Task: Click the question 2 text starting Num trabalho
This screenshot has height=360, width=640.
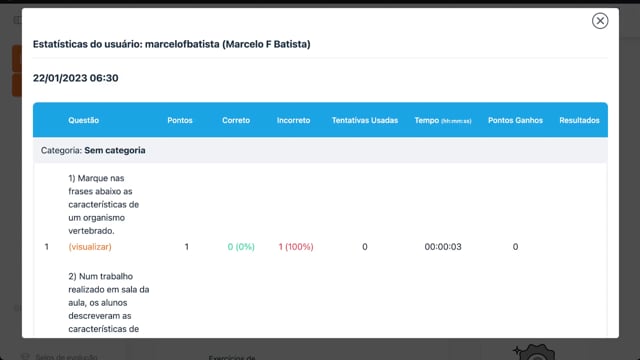Action: 109,303
